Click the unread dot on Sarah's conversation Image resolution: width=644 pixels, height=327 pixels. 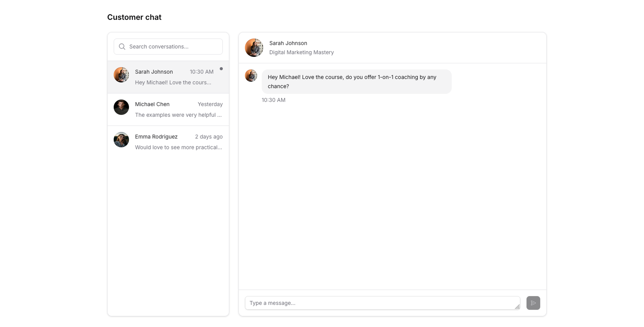[221, 69]
